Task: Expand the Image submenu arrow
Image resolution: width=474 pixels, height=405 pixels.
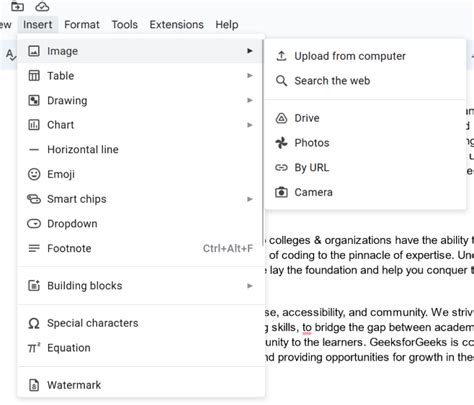Action: click(250, 51)
